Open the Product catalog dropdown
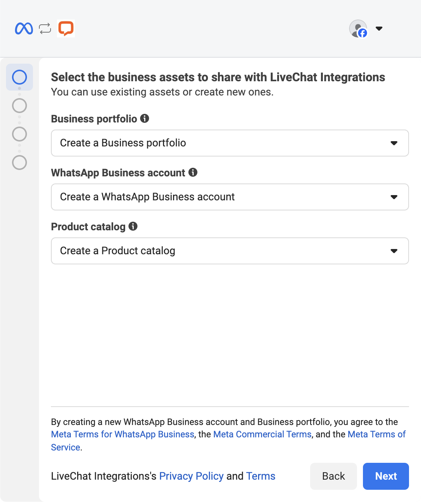The width and height of the screenshot is (421, 504). pos(230,251)
